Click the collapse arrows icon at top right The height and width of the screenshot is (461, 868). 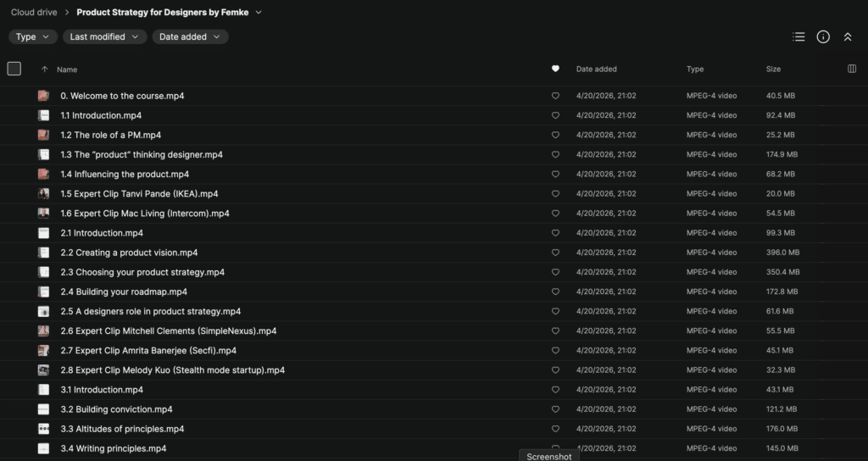tap(848, 37)
